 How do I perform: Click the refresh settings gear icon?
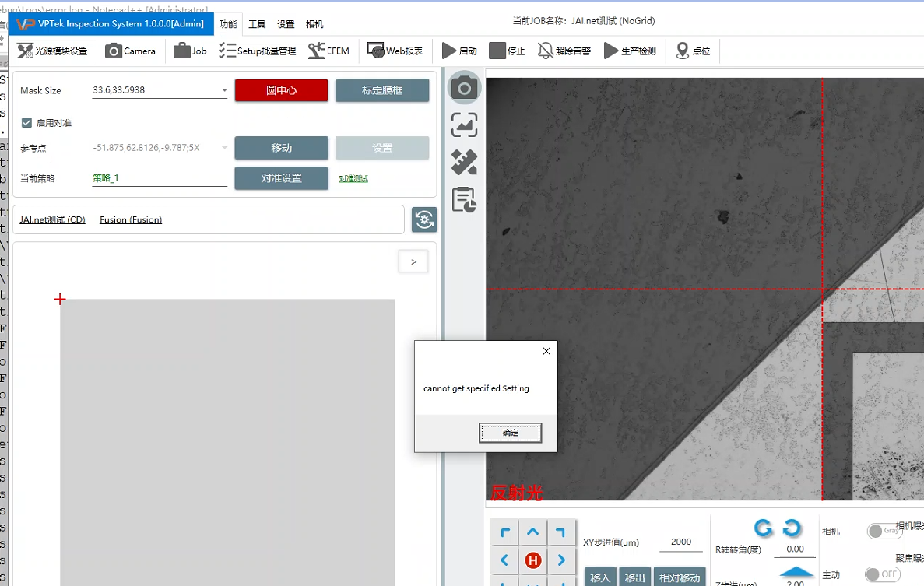click(x=424, y=219)
